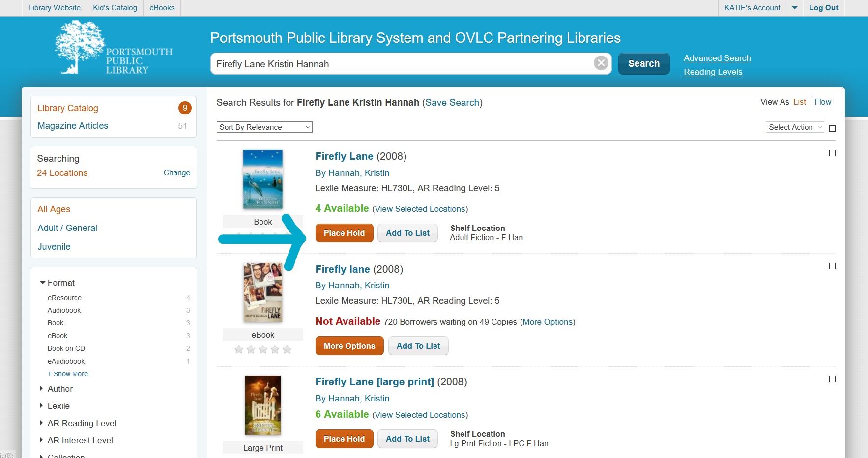The width and height of the screenshot is (868, 458).
Task: Click the Portsmouth Public Library tree logo
Action: click(79, 47)
